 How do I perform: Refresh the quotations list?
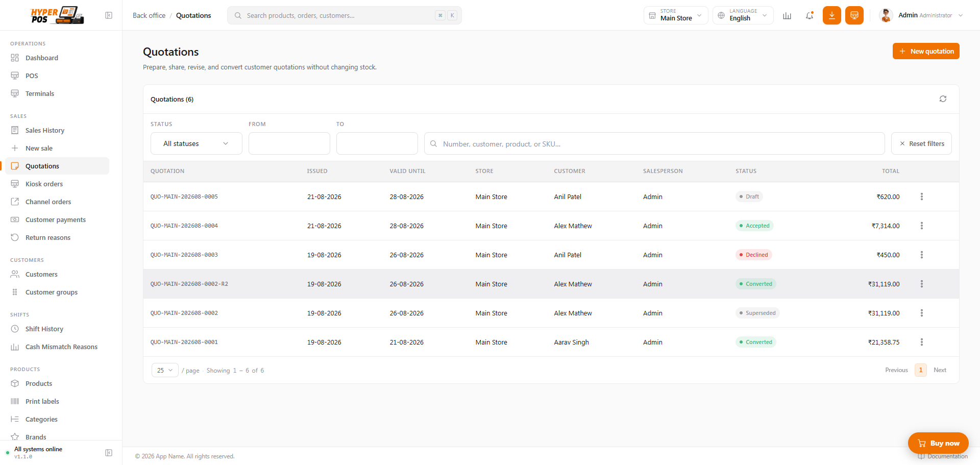click(943, 99)
